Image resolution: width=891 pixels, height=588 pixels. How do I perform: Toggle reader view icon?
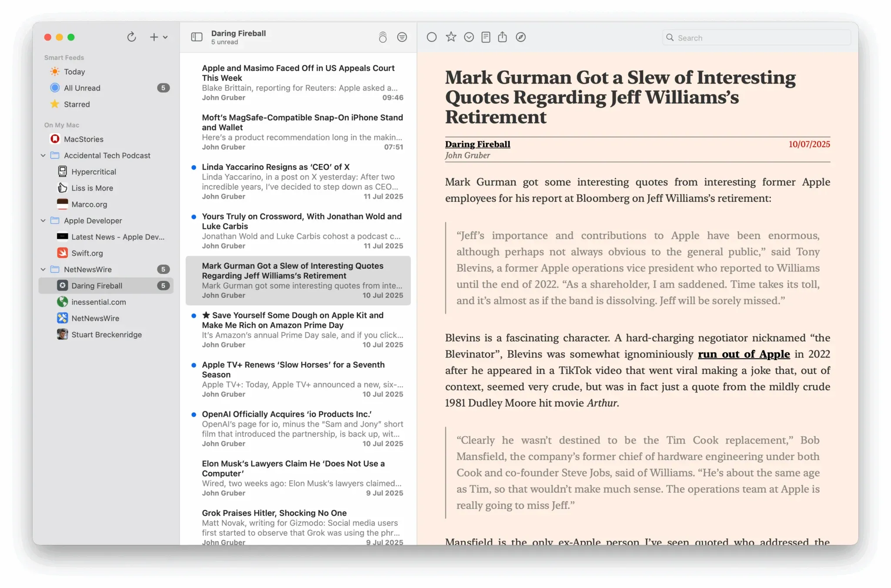pyautogui.click(x=486, y=37)
